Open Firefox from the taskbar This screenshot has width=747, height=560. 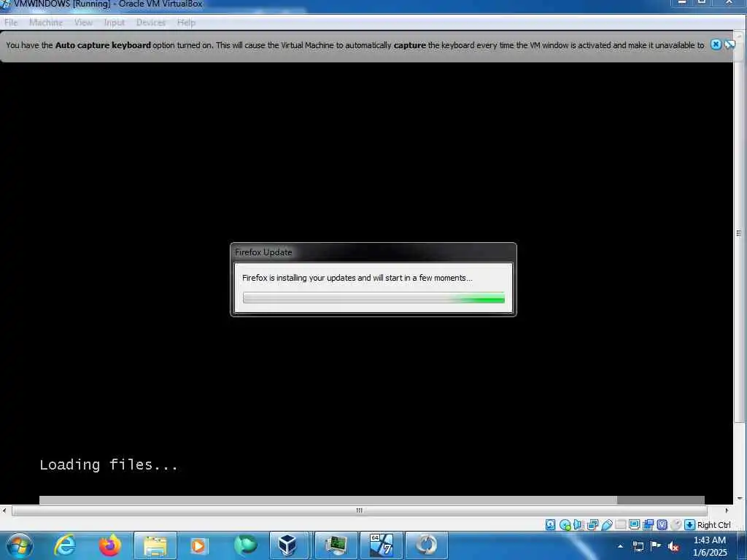tap(109, 545)
